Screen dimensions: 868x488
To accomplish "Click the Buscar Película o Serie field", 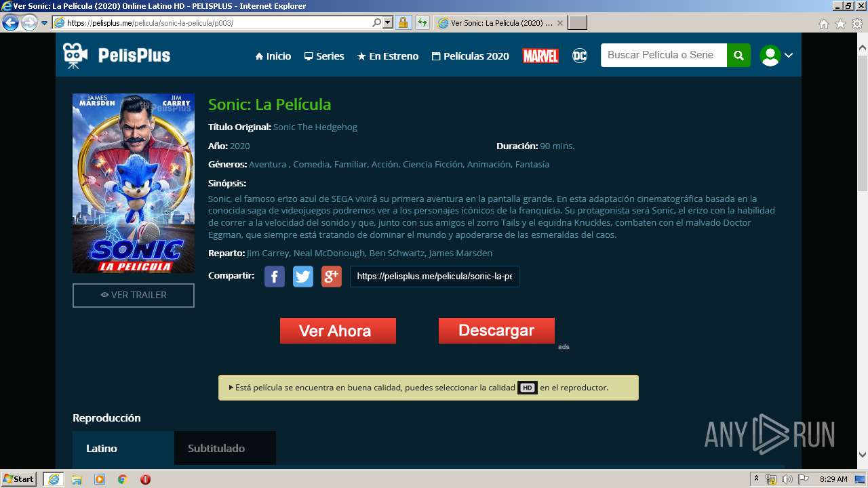I will click(664, 56).
